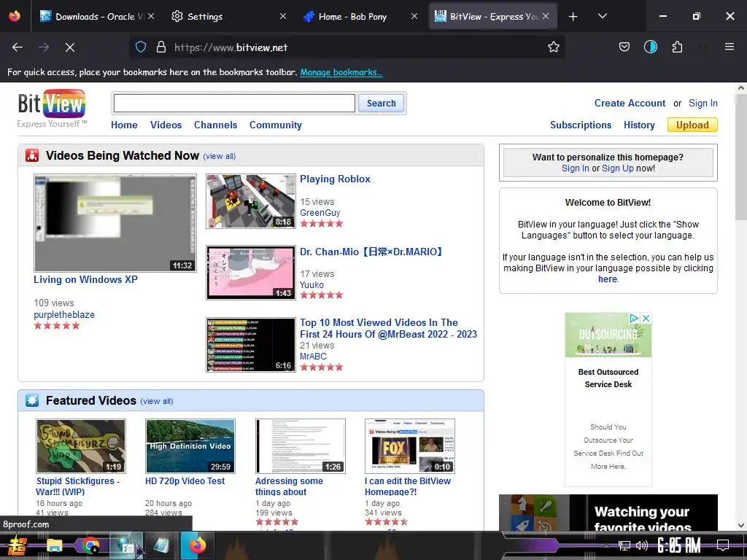Open the Living on Windows XP thumbnail
Screen dimensions: 747x560
pyautogui.click(x=115, y=223)
